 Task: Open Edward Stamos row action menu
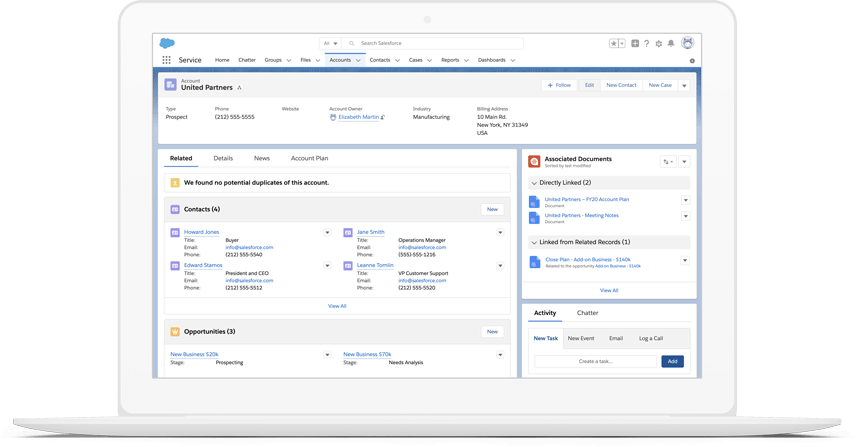pyautogui.click(x=327, y=266)
